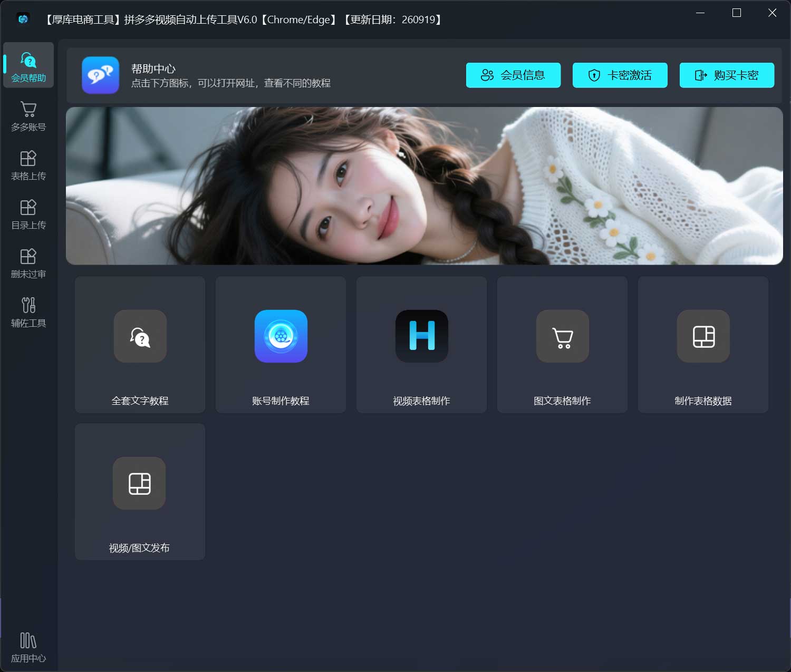This screenshot has width=791, height=672.
Task: Click the 卡密激活 button
Action: (x=620, y=75)
